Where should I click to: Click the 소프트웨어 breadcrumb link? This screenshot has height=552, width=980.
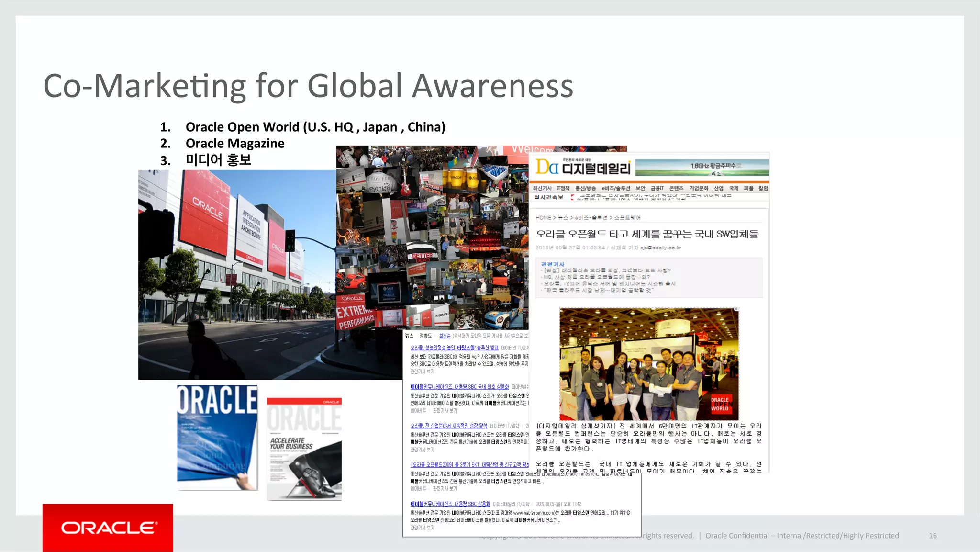(627, 218)
